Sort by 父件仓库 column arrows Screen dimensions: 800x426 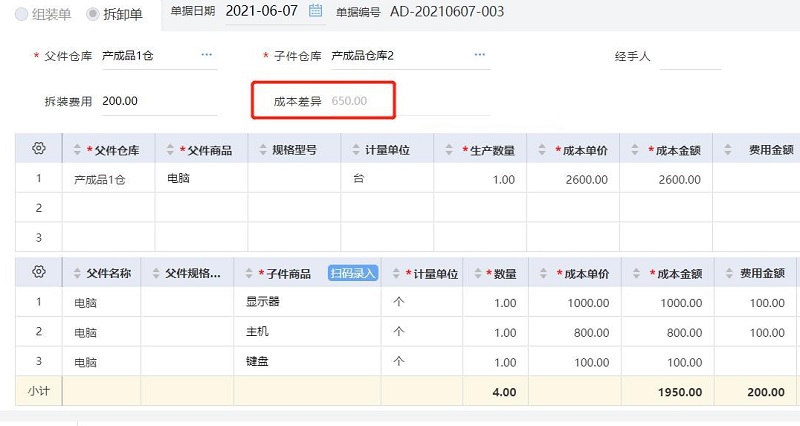[x=78, y=150]
